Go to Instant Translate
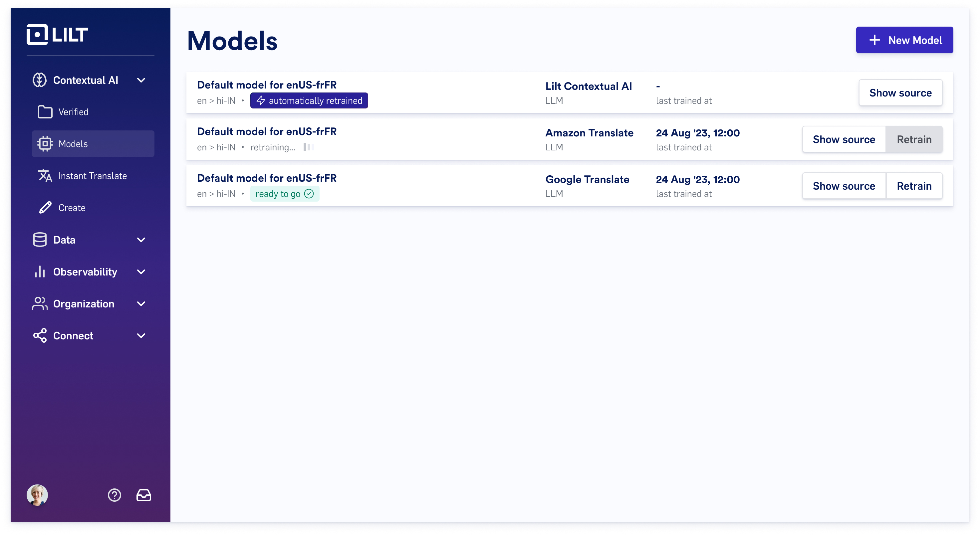The image size is (980, 535). [x=93, y=176]
